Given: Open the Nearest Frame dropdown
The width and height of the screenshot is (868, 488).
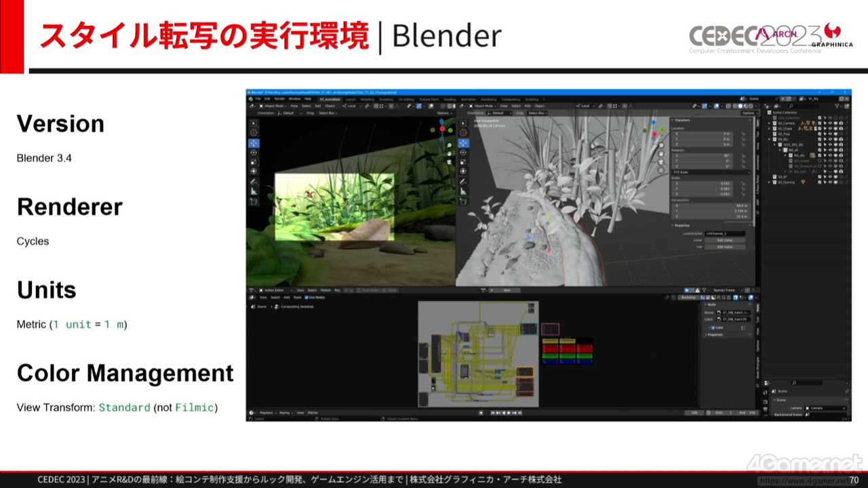Looking at the screenshot, I should (728, 290).
